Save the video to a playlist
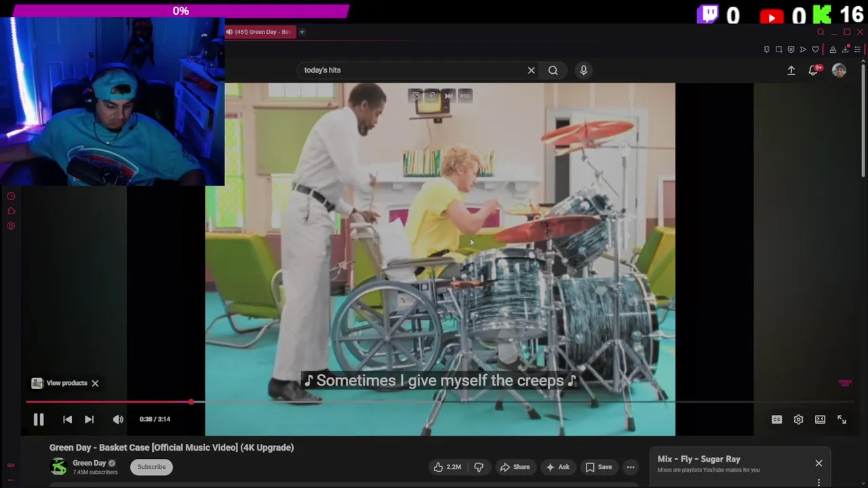This screenshot has height=488, width=868. 598,467
